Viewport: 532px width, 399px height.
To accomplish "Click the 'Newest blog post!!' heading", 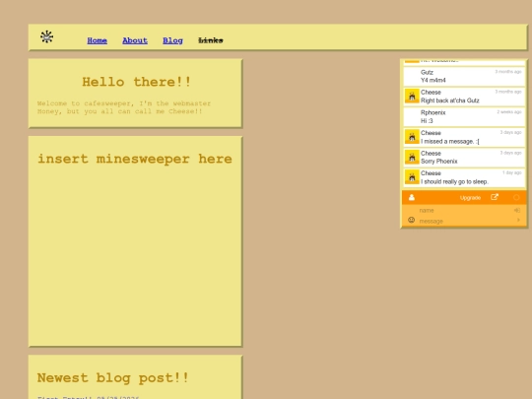I will [112, 378].
